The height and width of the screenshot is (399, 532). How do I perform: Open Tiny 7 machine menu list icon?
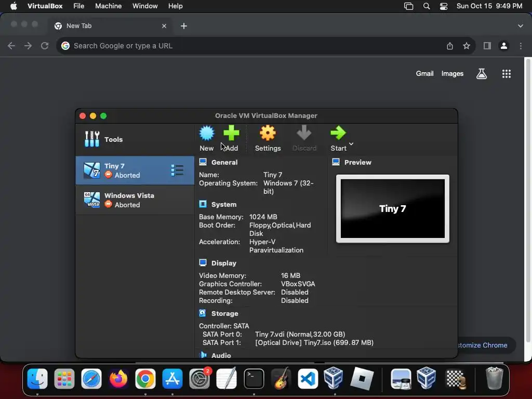[177, 170]
